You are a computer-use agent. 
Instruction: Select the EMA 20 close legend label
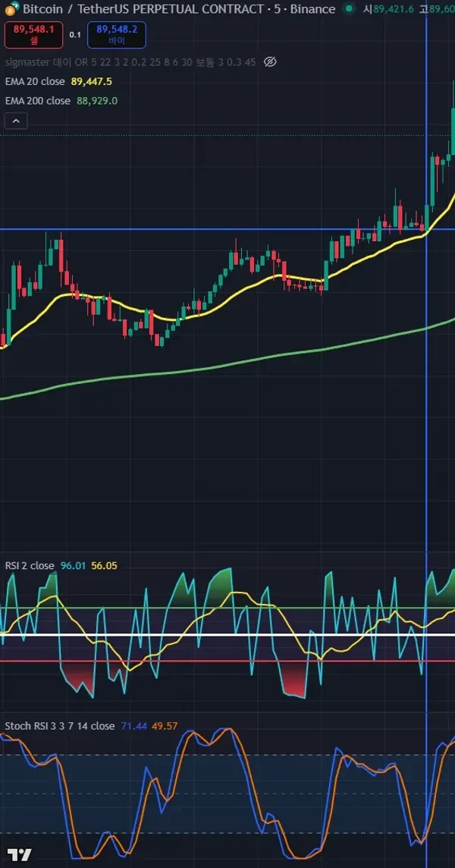pyautogui.click(x=35, y=81)
